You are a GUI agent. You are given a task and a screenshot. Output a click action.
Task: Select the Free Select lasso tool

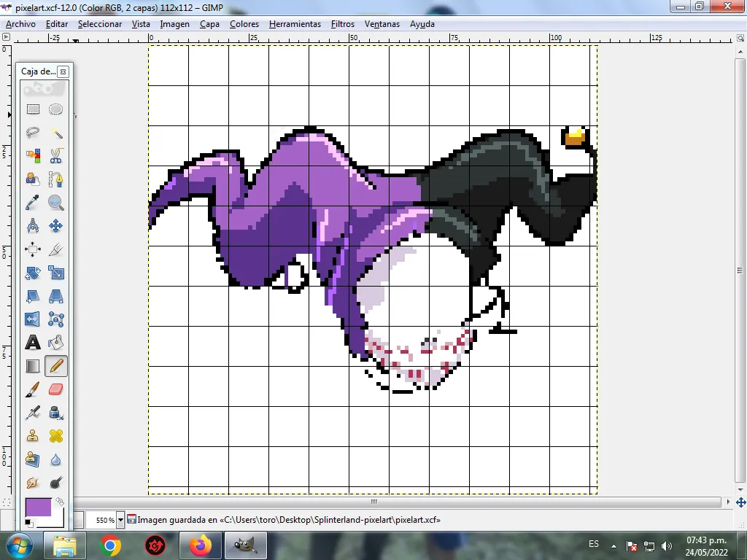click(x=33, y=133)
